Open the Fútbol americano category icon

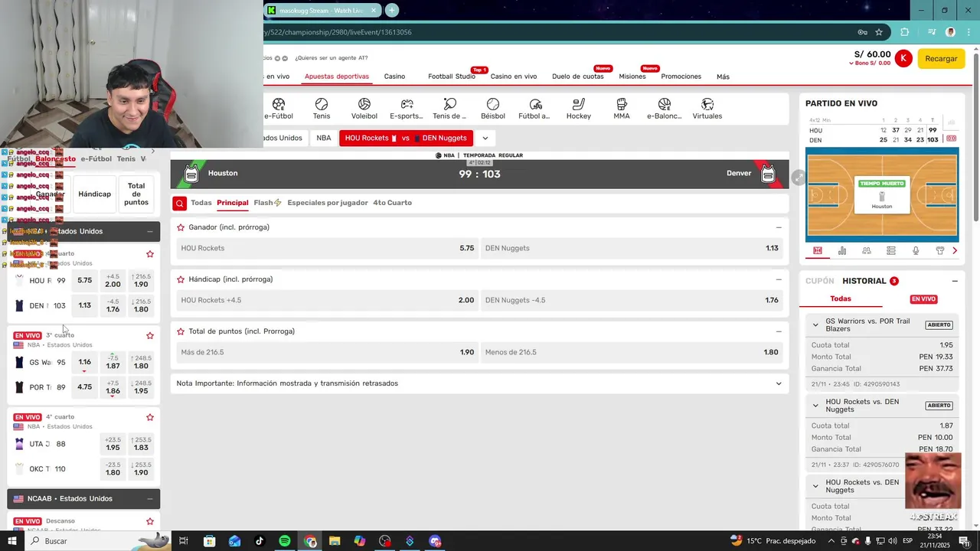(x=535, y=104)
